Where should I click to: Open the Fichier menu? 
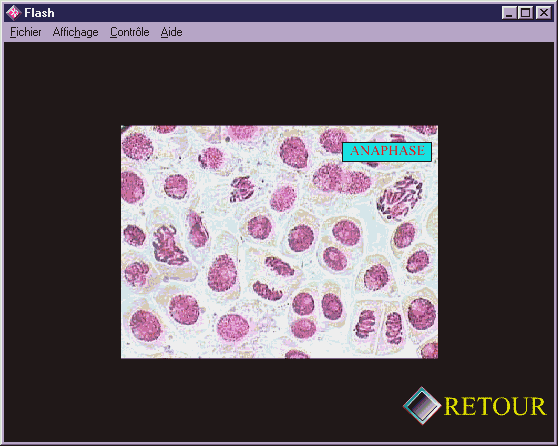[x=26, y=32]
